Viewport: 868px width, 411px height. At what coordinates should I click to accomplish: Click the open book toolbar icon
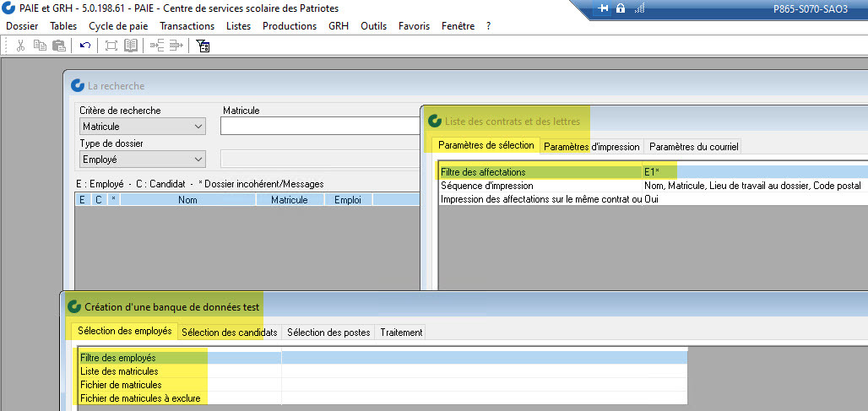click(x=131, y=46)
